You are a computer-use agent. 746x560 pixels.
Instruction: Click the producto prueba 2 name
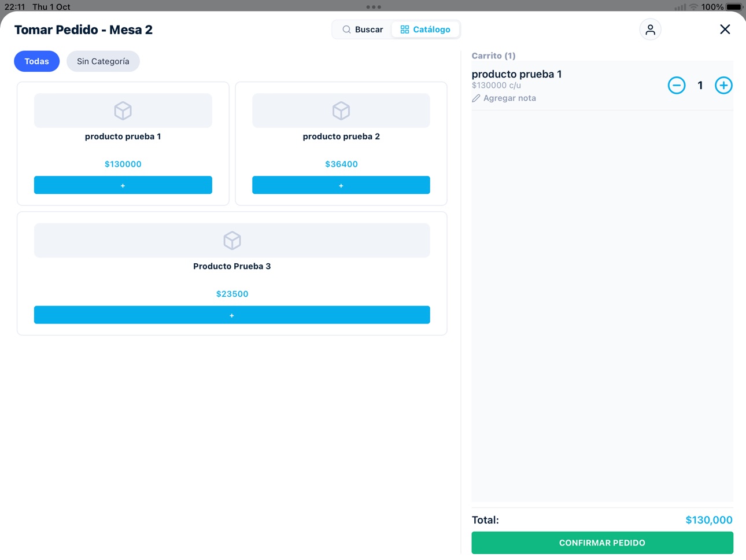341,137
